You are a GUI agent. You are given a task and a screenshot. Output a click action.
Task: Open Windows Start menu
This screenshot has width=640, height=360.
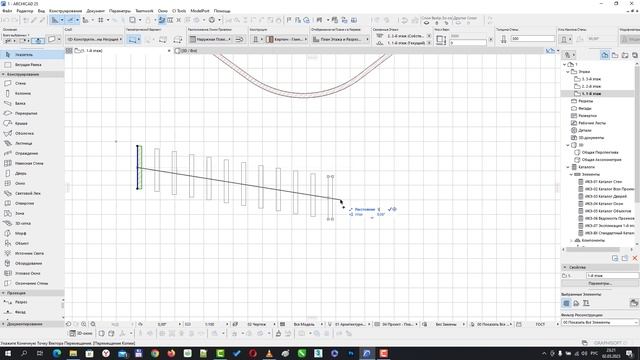(x=7, y=353)
